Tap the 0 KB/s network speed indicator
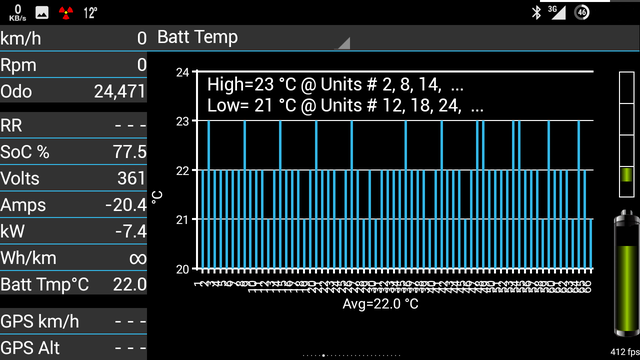Screen dimensions: 640x360 [x=18, y=13]
